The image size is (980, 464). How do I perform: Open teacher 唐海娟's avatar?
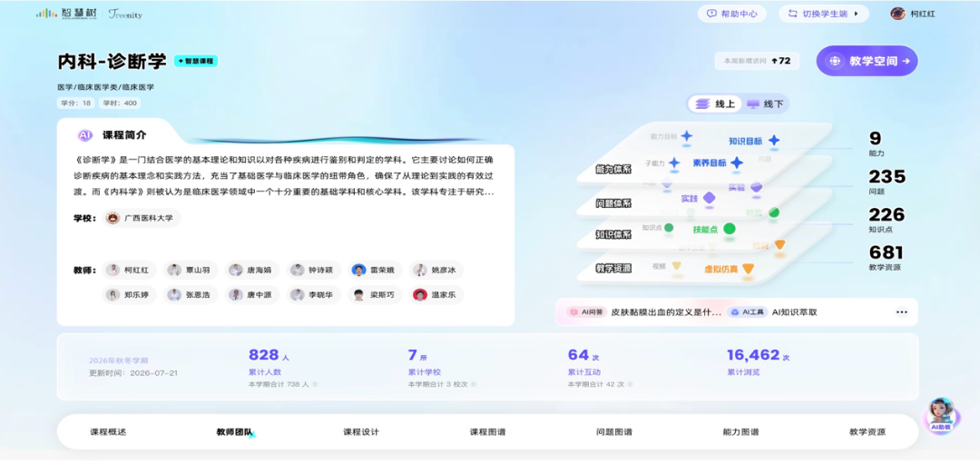coord(235,271)
